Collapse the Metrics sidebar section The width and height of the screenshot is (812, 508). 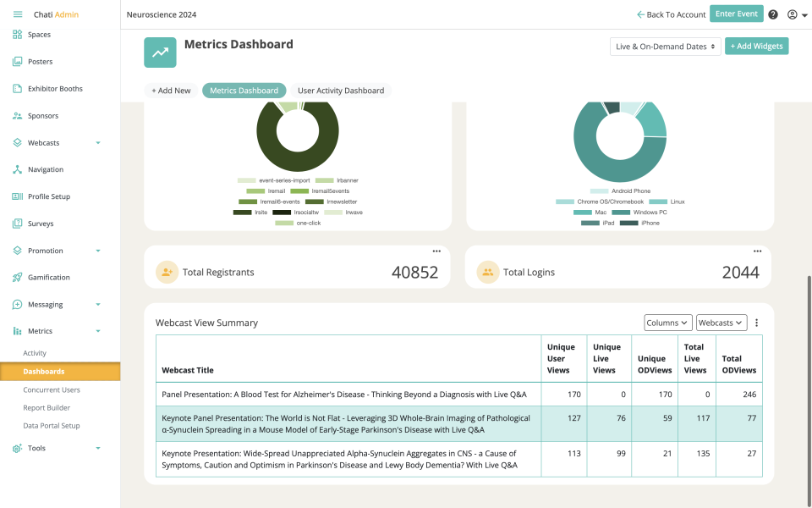[x=98, y=331]
